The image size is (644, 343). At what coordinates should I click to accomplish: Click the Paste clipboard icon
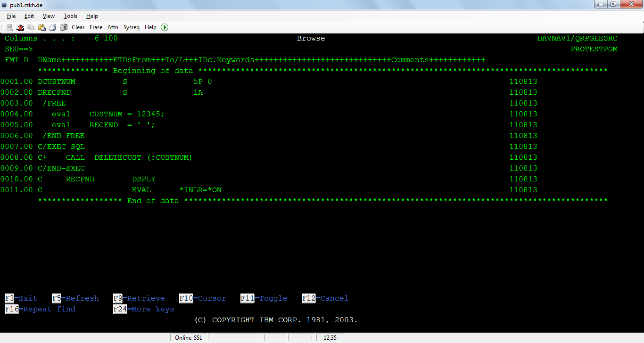[42, 27]
